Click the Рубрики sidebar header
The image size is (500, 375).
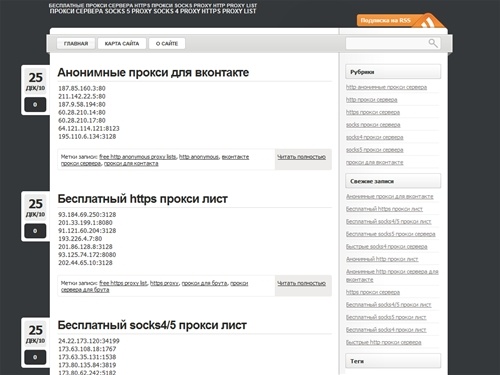pyautogui.click(x=393, y=72)
